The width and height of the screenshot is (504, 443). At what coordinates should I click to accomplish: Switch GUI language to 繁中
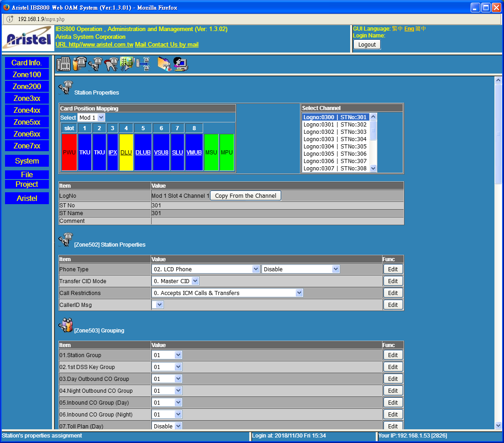click(x=397, y=29)
